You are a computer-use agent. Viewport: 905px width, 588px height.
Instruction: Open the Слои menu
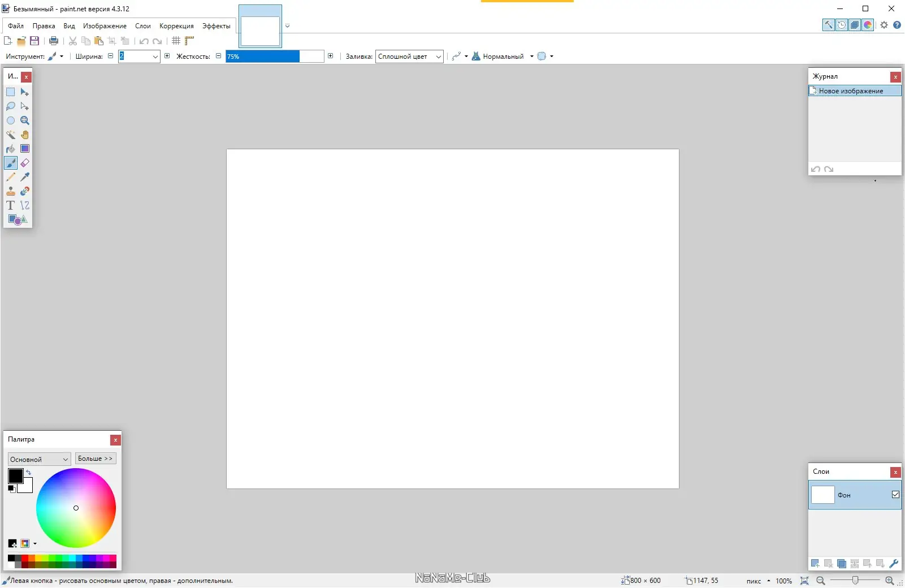(143, 26)
